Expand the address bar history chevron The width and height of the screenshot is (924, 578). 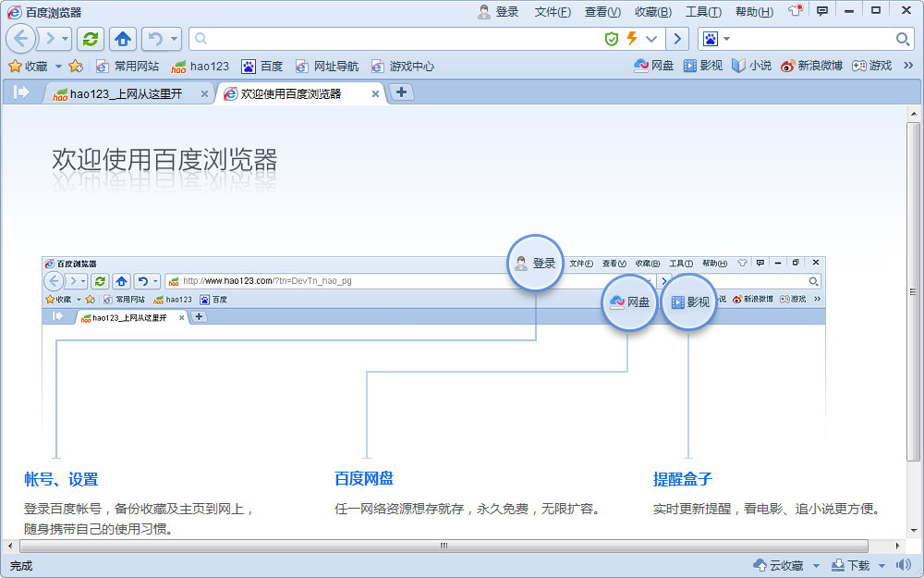point(650,39)
